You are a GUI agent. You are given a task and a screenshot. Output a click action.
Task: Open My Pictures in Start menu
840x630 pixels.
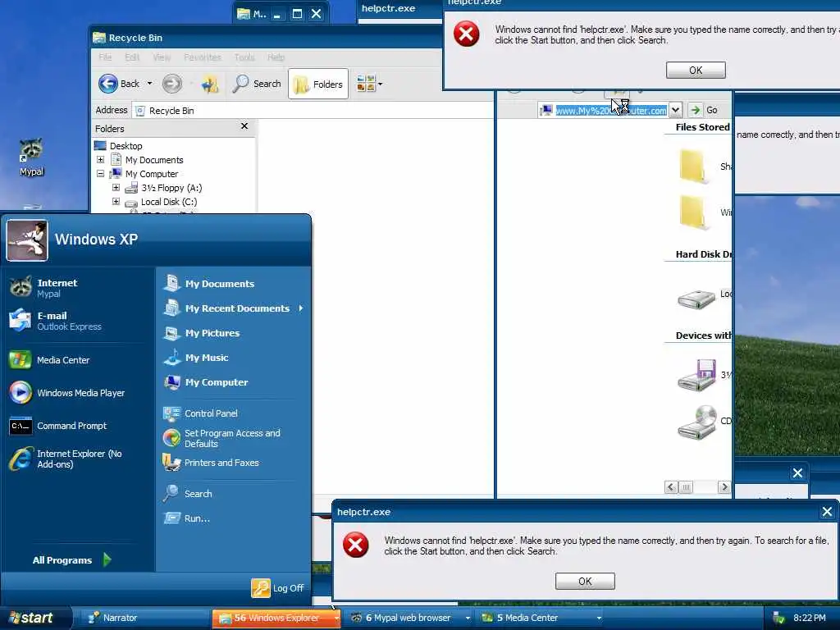click(x=232, y=333)
